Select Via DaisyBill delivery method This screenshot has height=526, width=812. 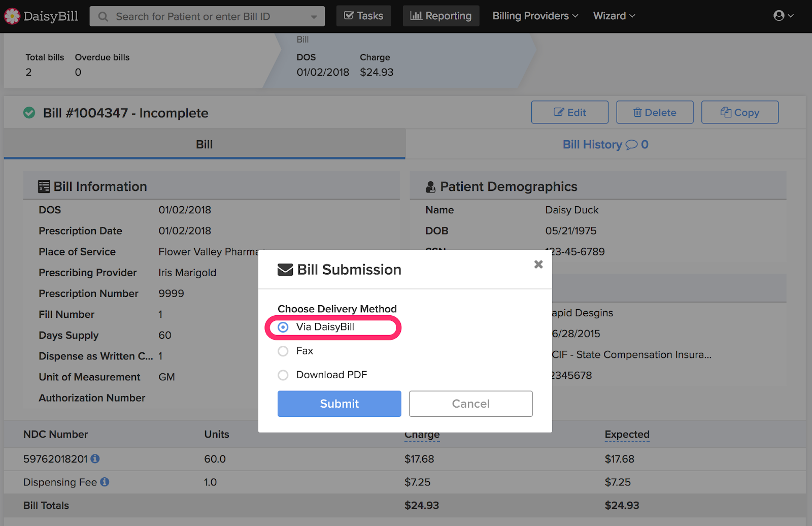coord(283,327)
